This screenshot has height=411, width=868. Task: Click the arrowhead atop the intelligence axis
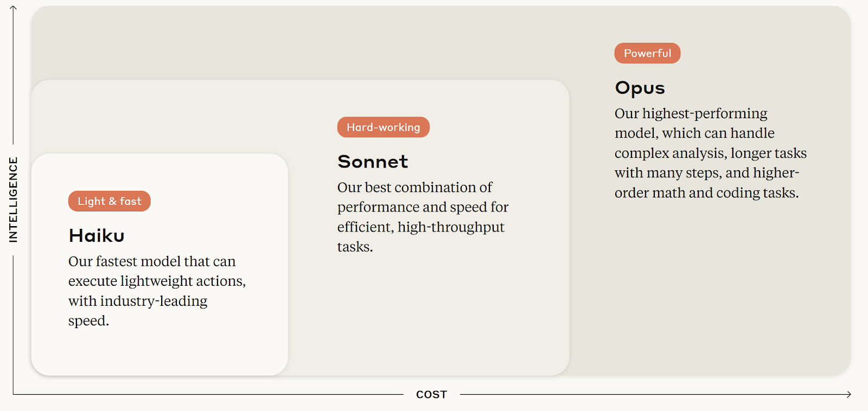pos(14,8)
